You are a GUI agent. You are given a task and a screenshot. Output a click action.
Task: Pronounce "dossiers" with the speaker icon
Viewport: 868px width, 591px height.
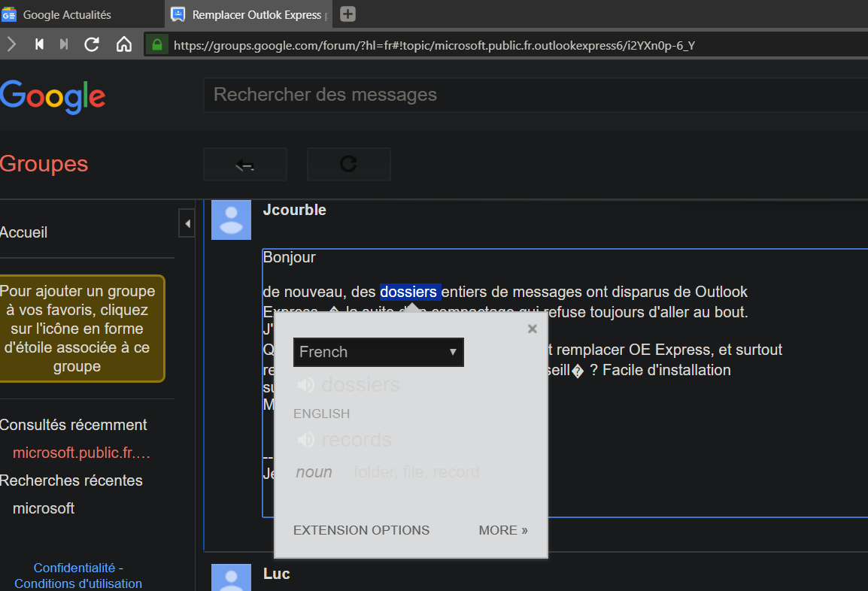click(x=307, y=384)
